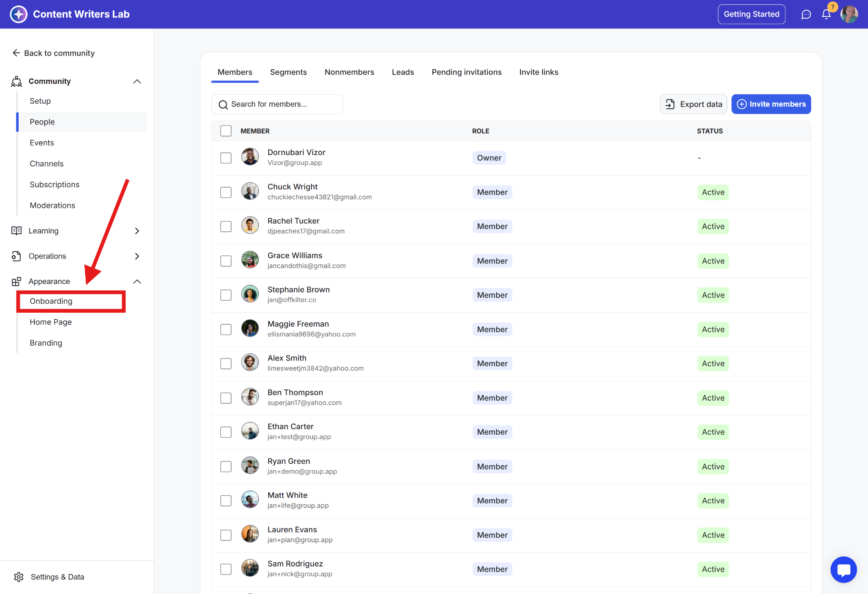Open the notifications bell icon
The width and height of the screenshot is (868, 594).
[x=826, y=14]
